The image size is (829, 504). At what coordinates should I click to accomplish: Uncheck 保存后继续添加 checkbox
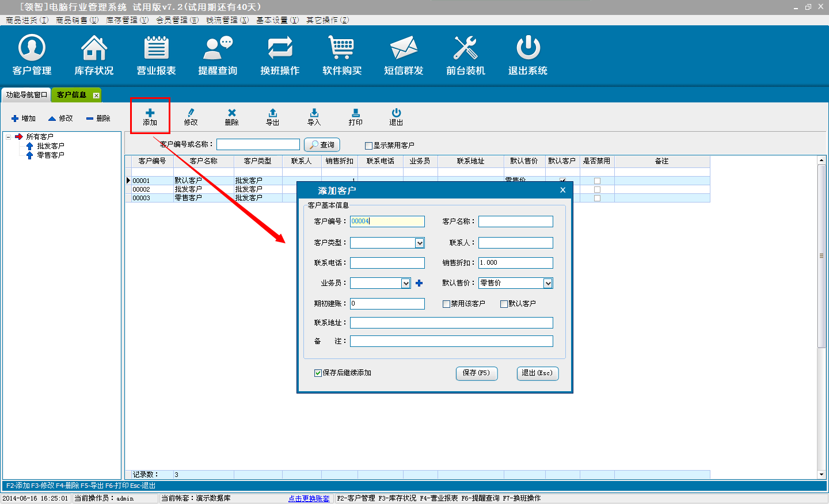point(318,373)
